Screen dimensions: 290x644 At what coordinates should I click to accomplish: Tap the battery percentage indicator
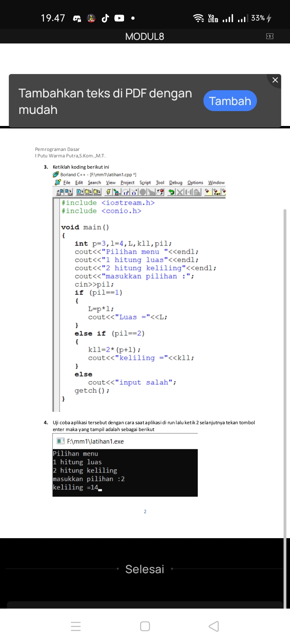[258, 18]
